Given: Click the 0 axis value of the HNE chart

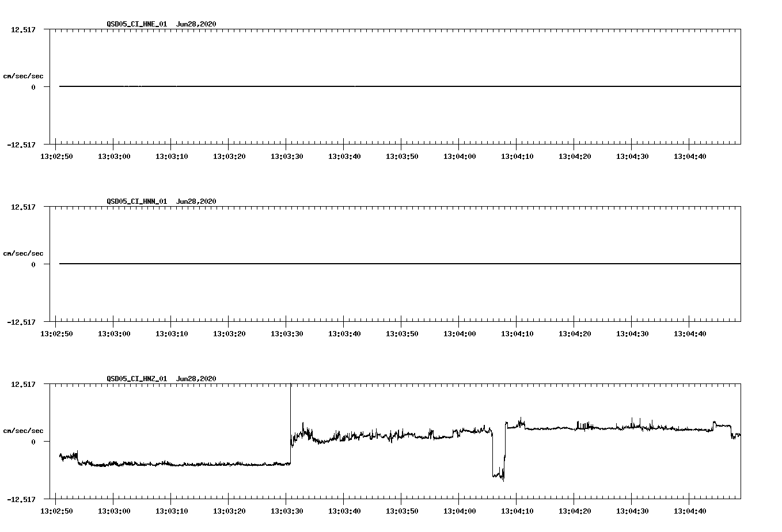Looking at the screenshot, I should (33, 88).
